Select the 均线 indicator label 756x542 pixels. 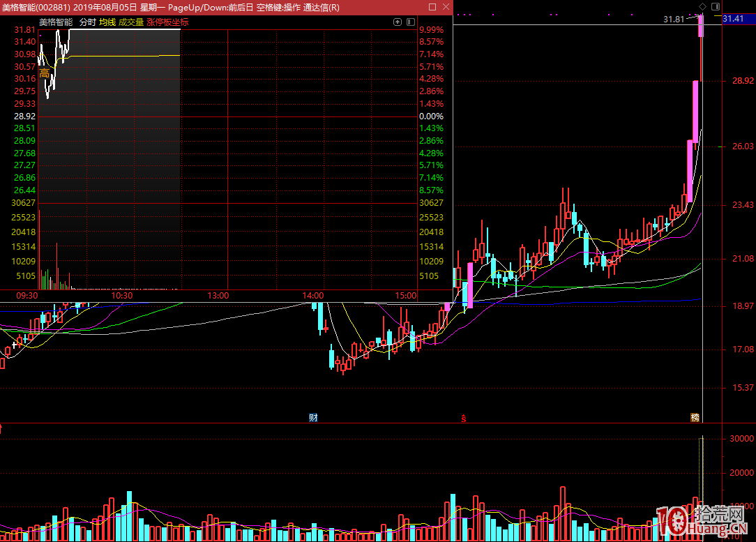pyautogui.click(x=107, y=22)
